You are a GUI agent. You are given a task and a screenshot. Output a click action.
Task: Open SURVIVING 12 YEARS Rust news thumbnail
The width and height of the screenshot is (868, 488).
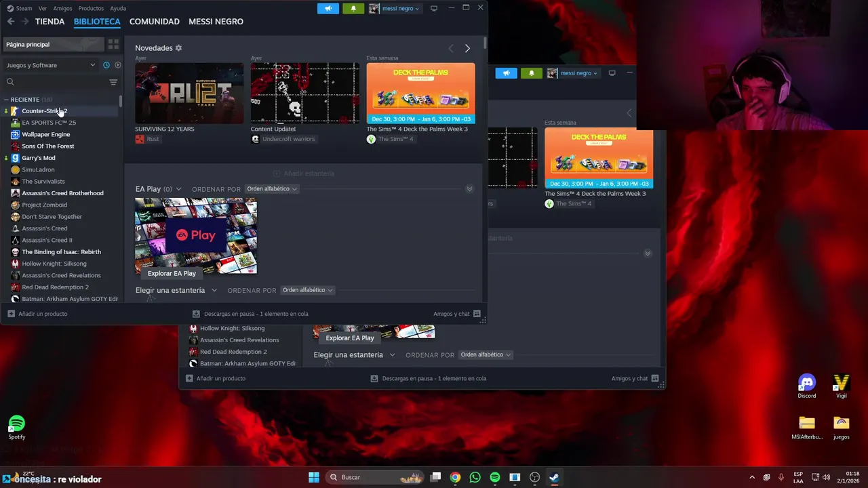[189, 94]
